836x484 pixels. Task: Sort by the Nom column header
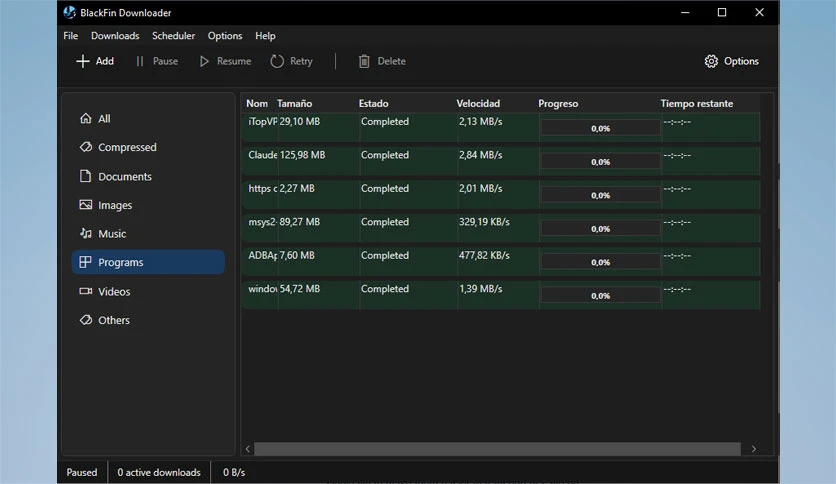pyautogui.click(x=257, y=103)
